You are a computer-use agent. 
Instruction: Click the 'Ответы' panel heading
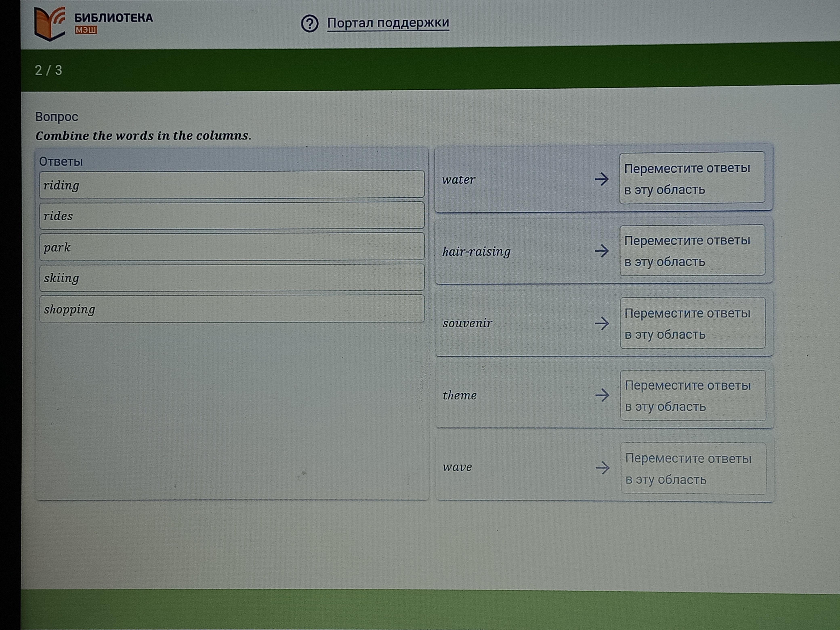pos(61,161)
